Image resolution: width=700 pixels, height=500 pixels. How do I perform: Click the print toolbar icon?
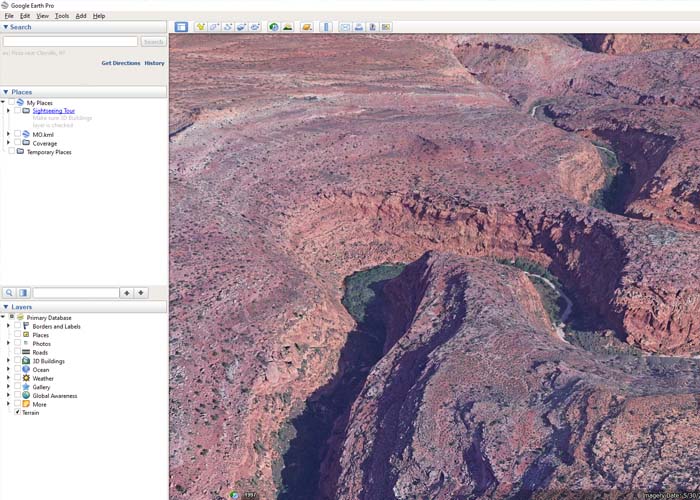[x=359, y=27]
